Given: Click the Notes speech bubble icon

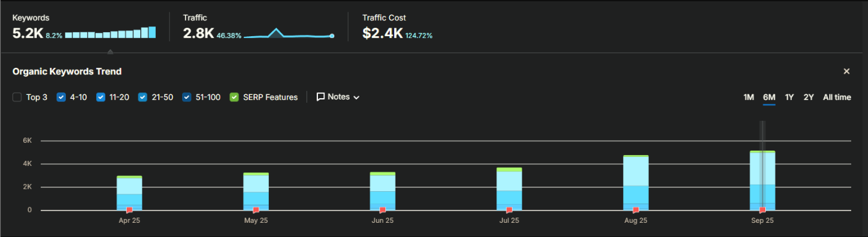Looking at the screenshot, I should point(321,97).
